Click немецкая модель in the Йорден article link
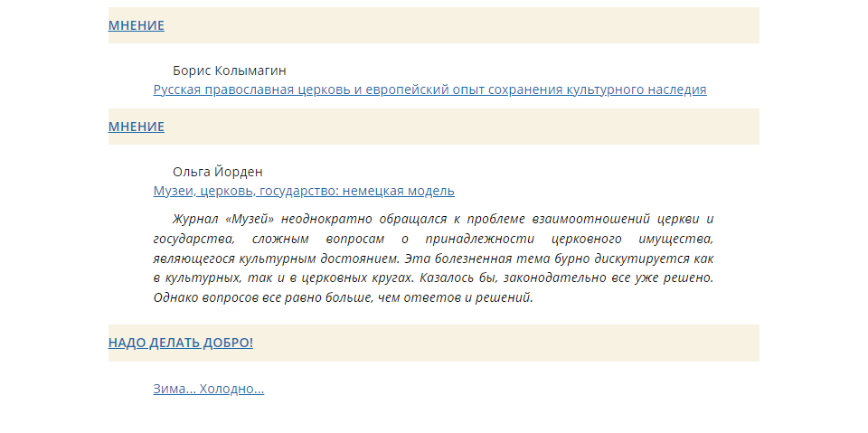Screen dimensions: 868x433 click(x=398, y=191)
